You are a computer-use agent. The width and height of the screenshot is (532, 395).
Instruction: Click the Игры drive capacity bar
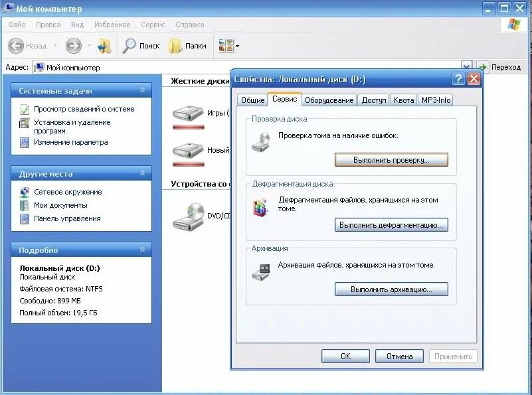point(189,127)
